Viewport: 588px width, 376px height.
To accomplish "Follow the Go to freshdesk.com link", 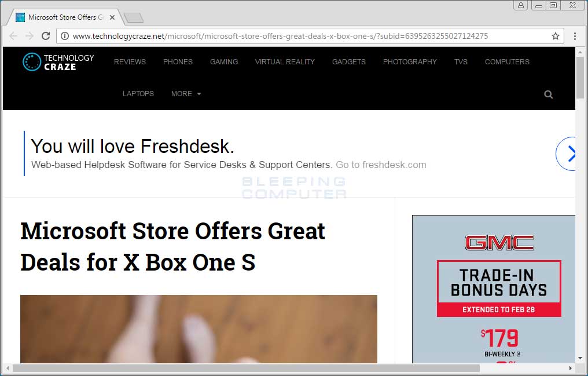I will click(x=381, y=165).
